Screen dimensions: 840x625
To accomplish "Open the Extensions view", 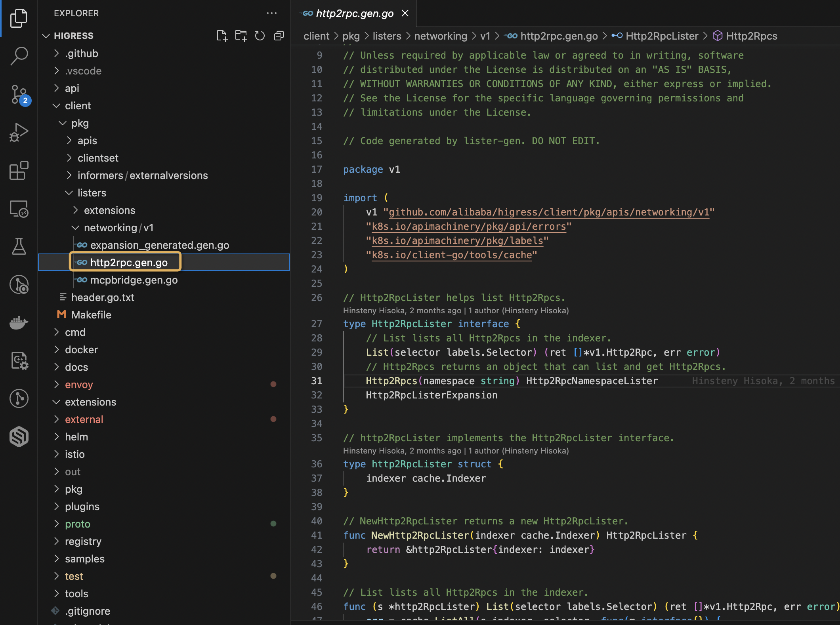I will click(x=19, y=170).
